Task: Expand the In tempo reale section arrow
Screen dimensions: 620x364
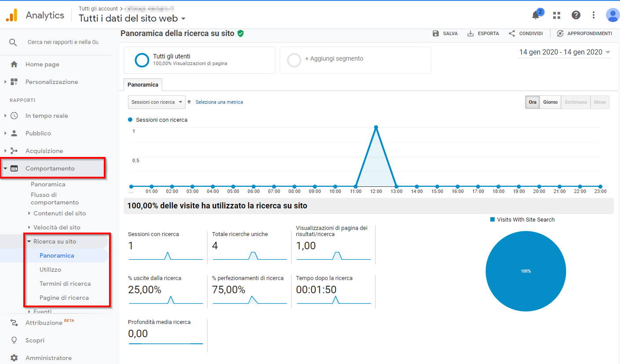Action: coord(5,116)
